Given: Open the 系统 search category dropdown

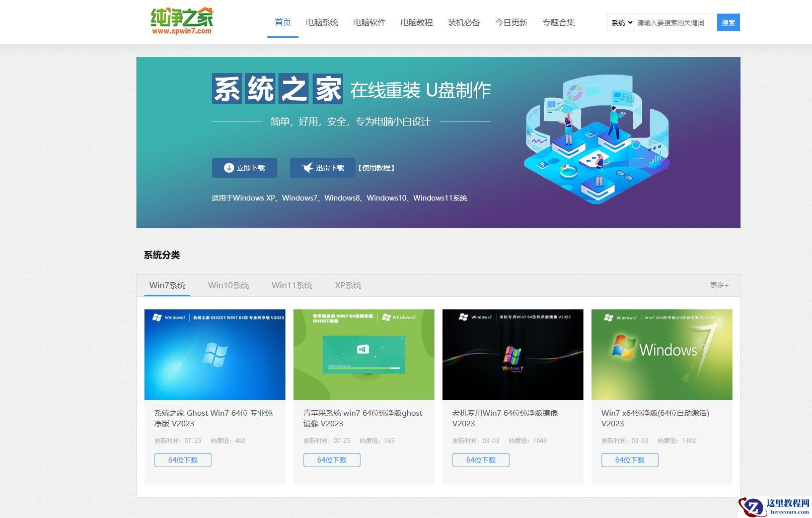Looking at the screenshot, I should coord(620,22).
